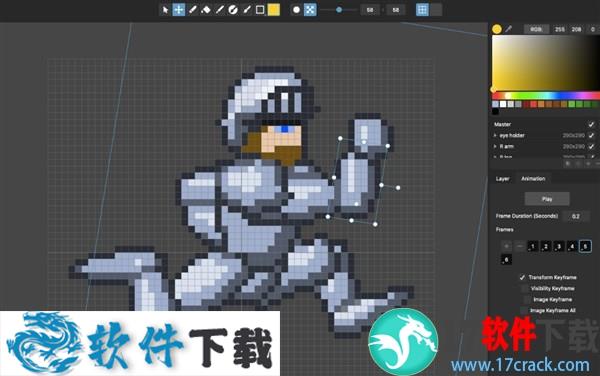The height and width of the screenshot is (376, 600).
Task: Select animation frame 3
Action: pyautogui.click(x=559, y=246)
